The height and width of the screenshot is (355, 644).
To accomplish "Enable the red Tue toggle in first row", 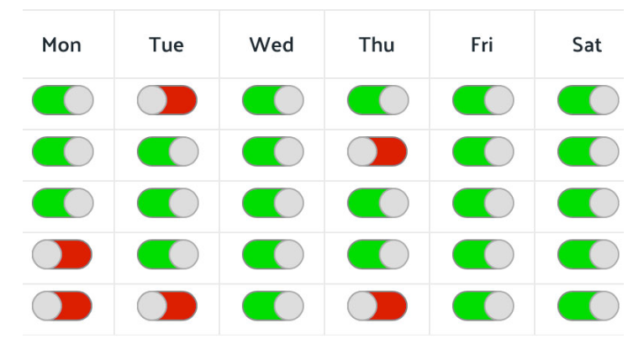I will (x=167, y=100).
